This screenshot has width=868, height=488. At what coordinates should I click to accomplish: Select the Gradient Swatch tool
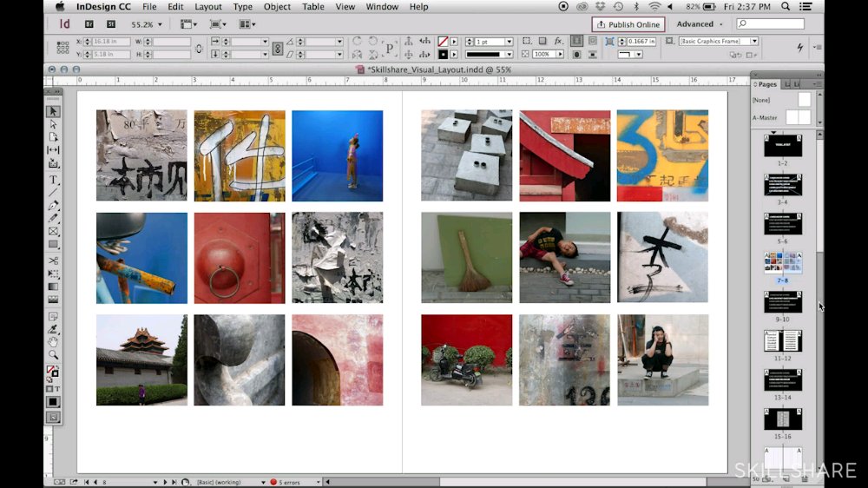53,287
